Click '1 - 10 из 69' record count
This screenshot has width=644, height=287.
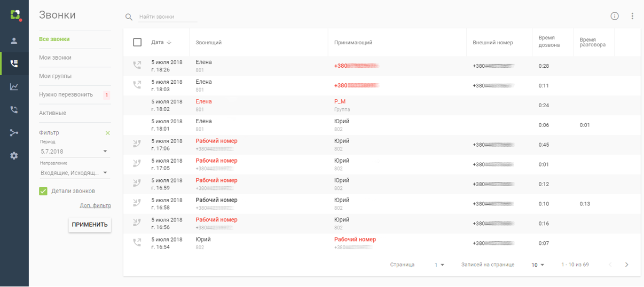coord(575,265)
